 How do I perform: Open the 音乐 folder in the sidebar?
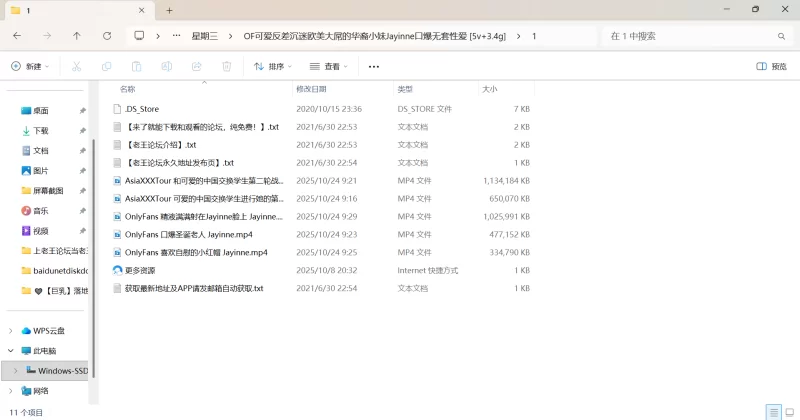pyautogui.click(x=41, y=211)
